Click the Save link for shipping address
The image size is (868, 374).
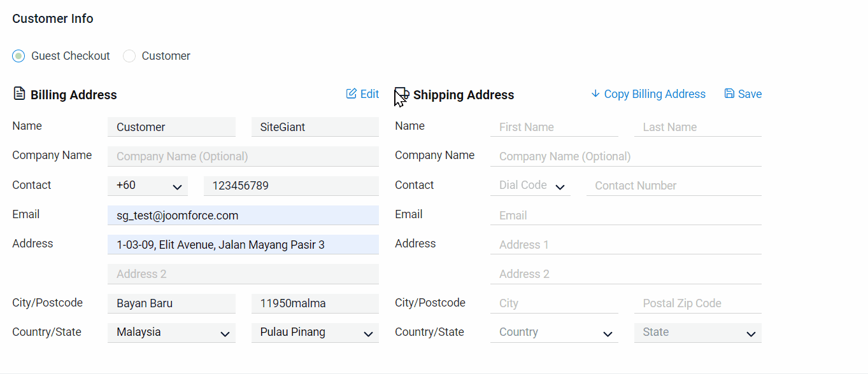click(750, 94)
